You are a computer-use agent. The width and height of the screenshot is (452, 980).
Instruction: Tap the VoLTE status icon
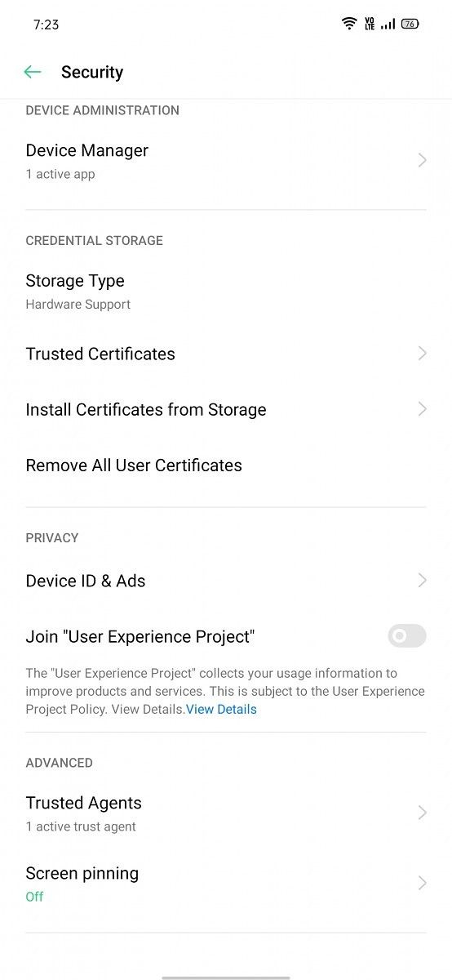(370, 24)
